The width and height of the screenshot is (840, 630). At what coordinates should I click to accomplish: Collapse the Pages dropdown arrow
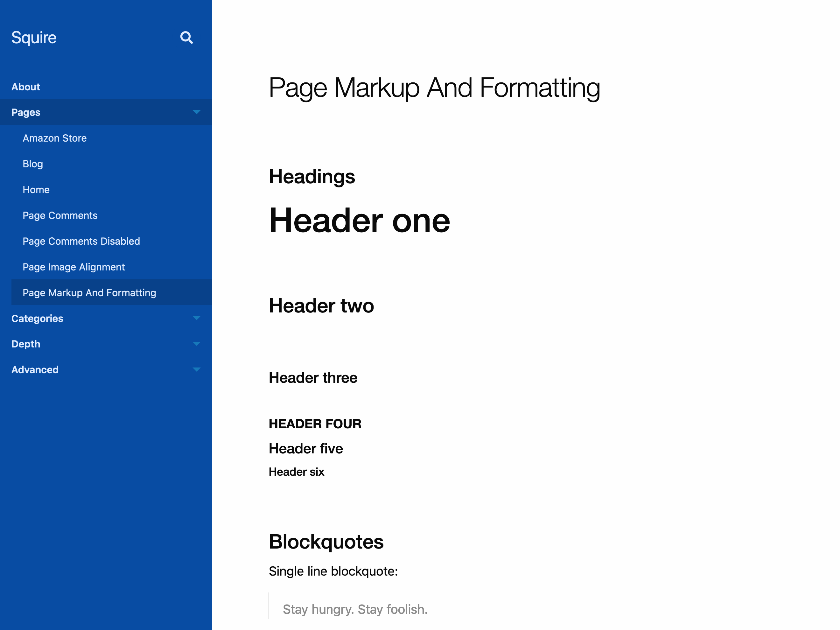tap(196, 112)
